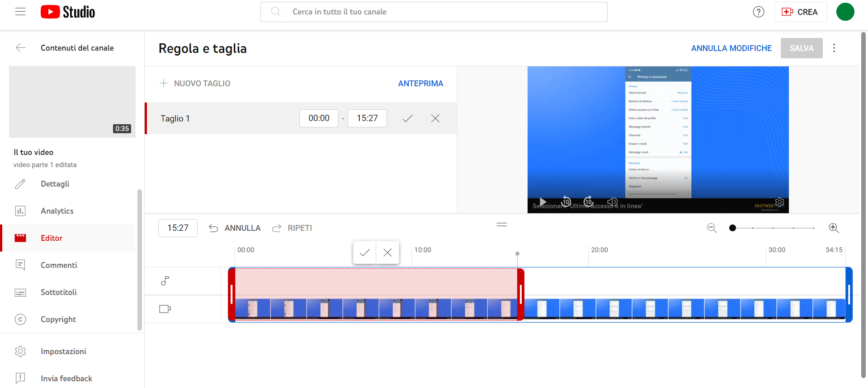This screenshot has width=868, height=388.
Task: Skip preview forward 10 seconds
Action: (x=588, y=201)
